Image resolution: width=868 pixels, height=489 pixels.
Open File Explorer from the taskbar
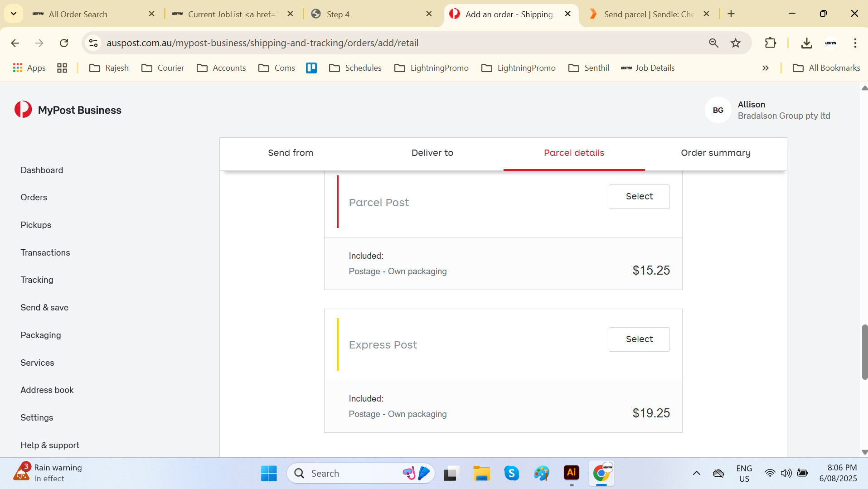coord(481,473)
